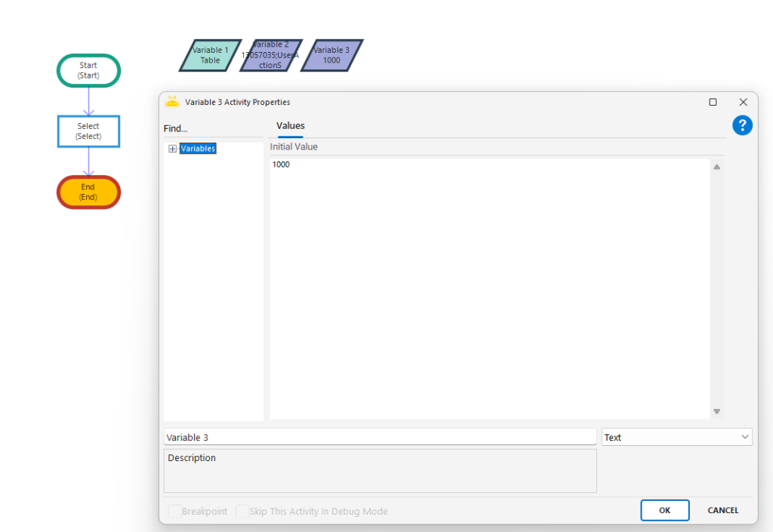Select the End flowchart node
This screenshot has height=532, width=773.
(88, 192)
